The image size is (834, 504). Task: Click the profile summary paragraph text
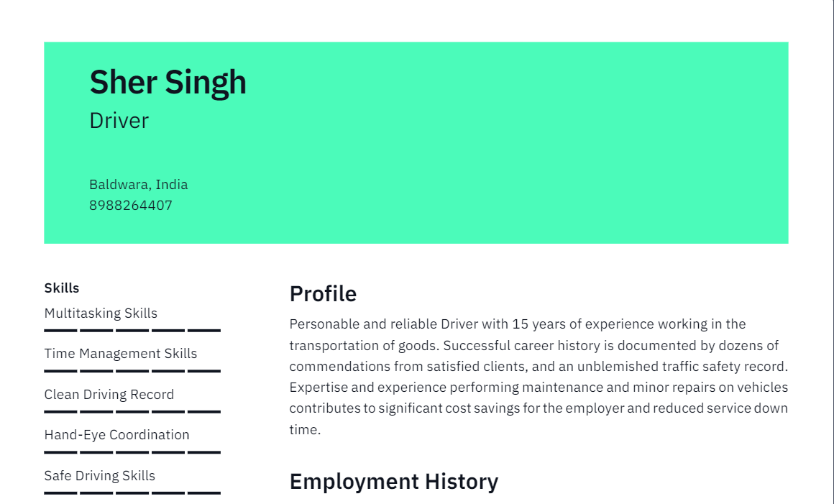pos(539,377)
